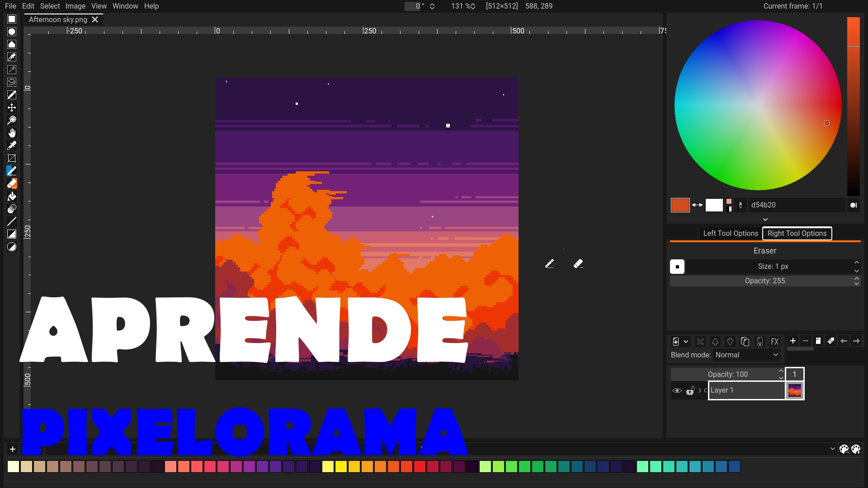Switch to Left Tool Options
Image resolution: width=868 pixels, height=488 pixels.
click(x=731, y=233)
